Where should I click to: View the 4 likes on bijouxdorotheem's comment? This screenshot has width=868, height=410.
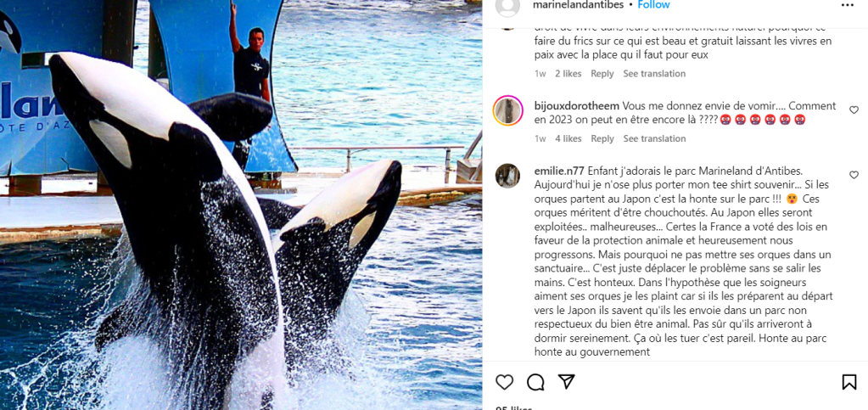pyautogui.click(x=568, y=138)
